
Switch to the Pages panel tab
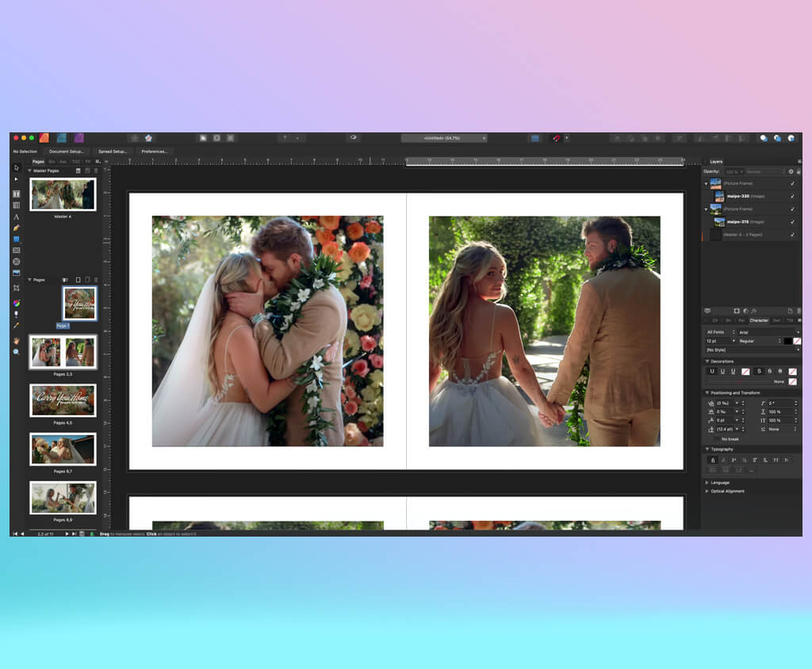click(x=38, y=162)
